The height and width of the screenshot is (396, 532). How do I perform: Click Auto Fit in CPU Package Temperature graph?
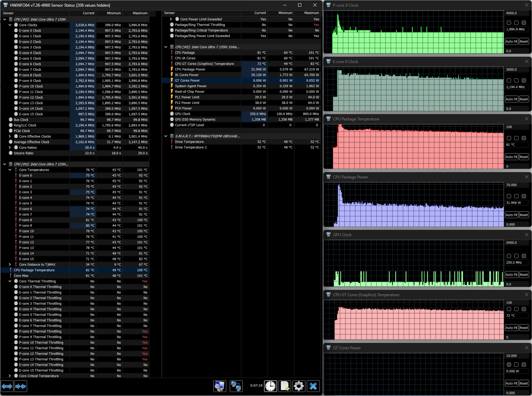click(511, 157)
